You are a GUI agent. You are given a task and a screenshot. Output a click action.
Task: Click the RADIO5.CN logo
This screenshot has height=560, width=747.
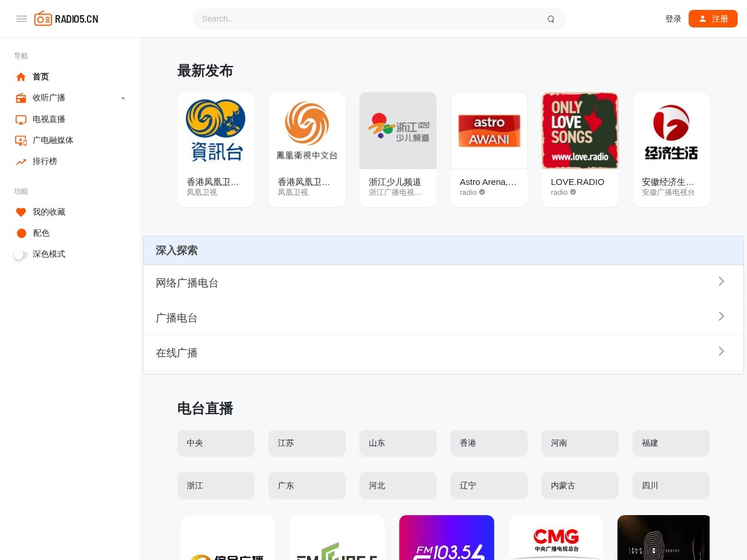click(x=67, y=19)
